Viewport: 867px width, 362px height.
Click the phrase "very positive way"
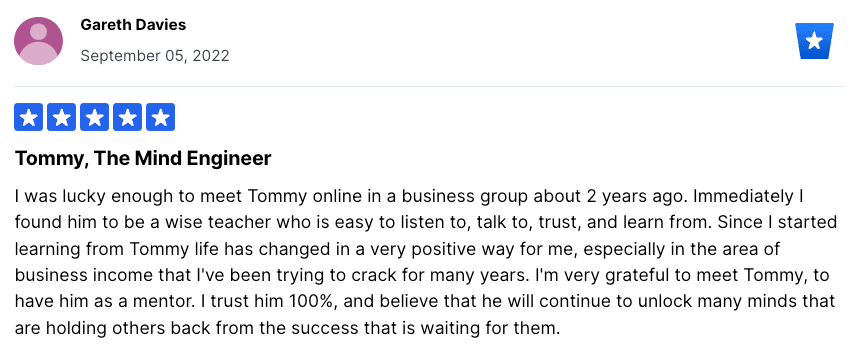pos(434,249)
